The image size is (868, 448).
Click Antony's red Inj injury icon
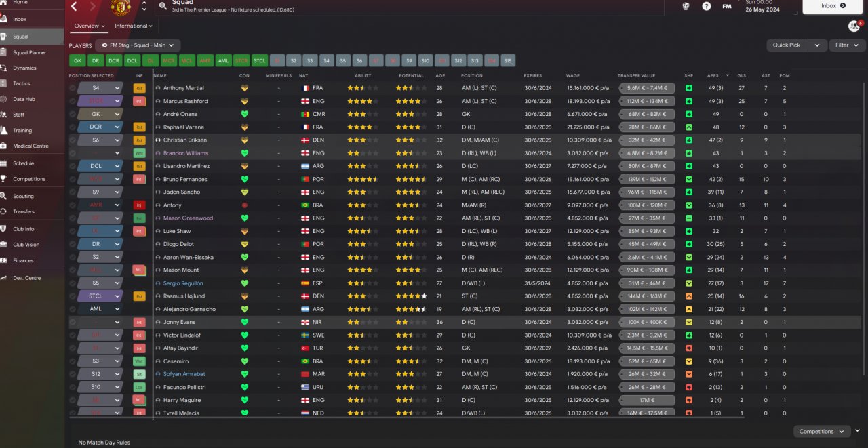click(x=139, y=205)
